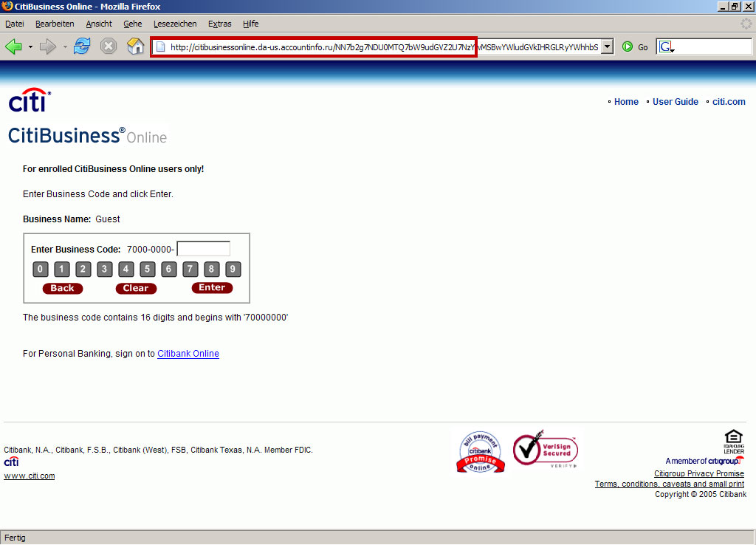
Task: Open the User Guide link
Action: click(676, 102)
